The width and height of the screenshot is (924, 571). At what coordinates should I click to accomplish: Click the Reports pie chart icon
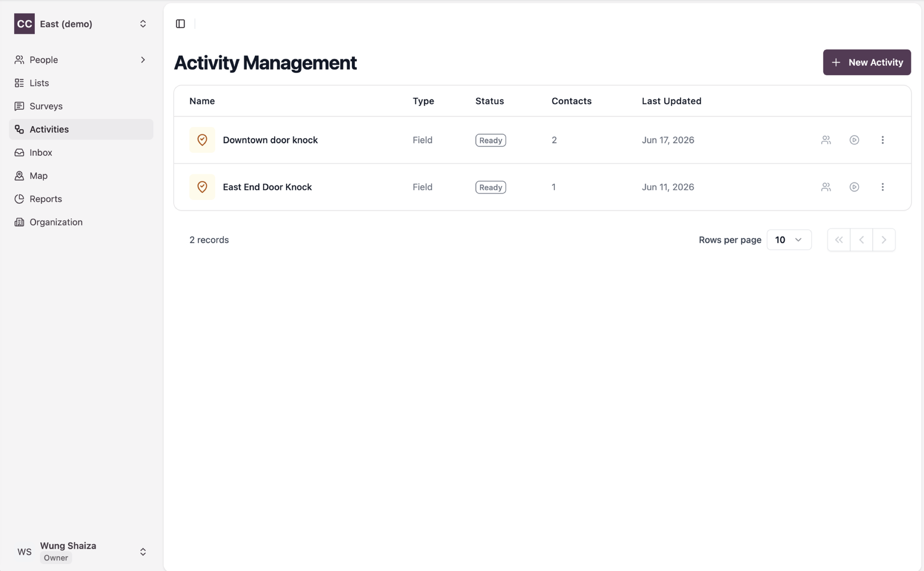click(x=19, y=199)
